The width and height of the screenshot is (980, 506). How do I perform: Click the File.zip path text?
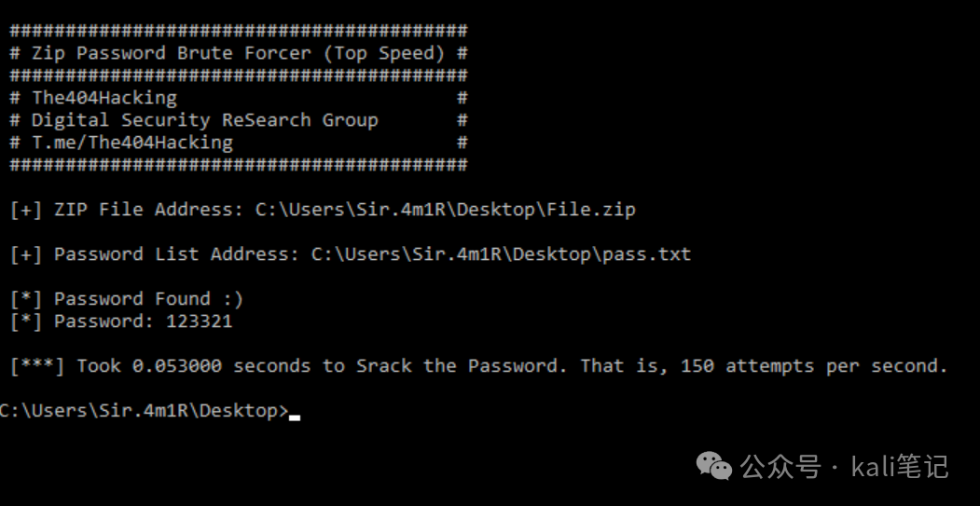[591, 210]
